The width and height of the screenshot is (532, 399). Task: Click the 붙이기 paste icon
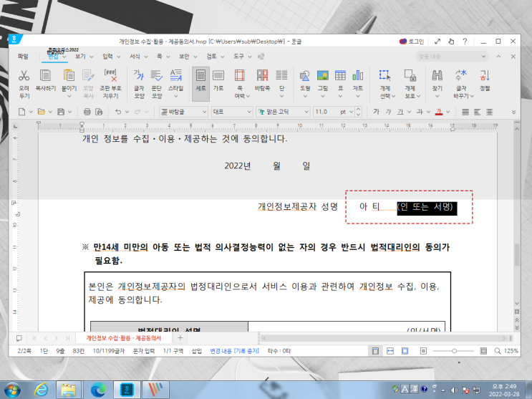(x=69, y=76)
